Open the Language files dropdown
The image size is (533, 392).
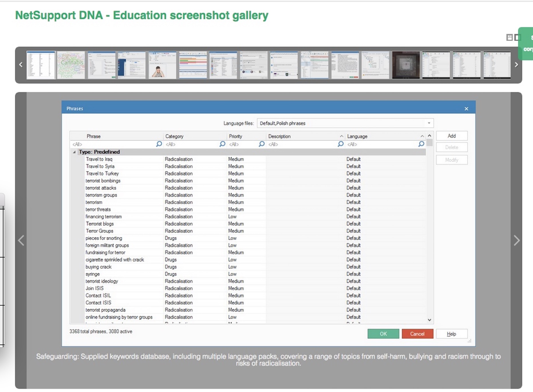click(429, 123)
